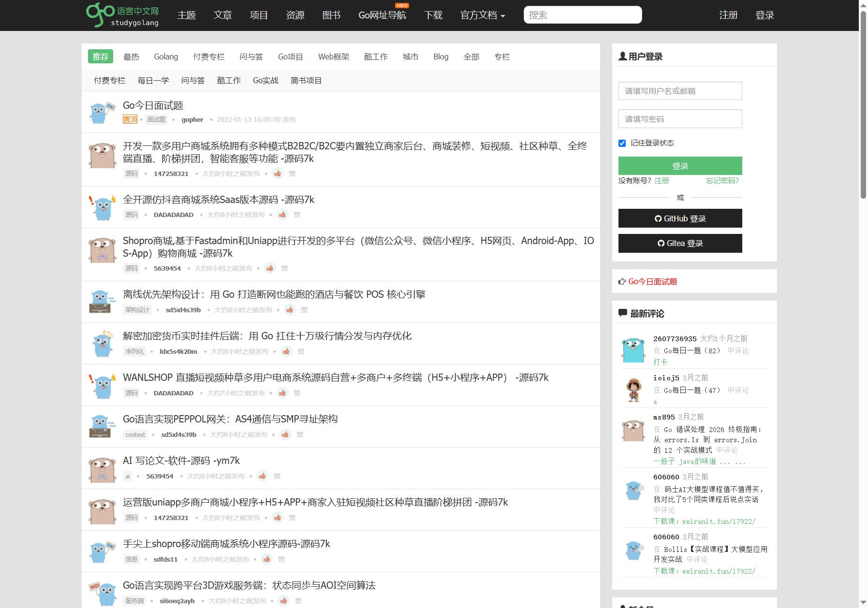Like the WANLSHOP post with its thumbs-up icon

pos(283,393)
